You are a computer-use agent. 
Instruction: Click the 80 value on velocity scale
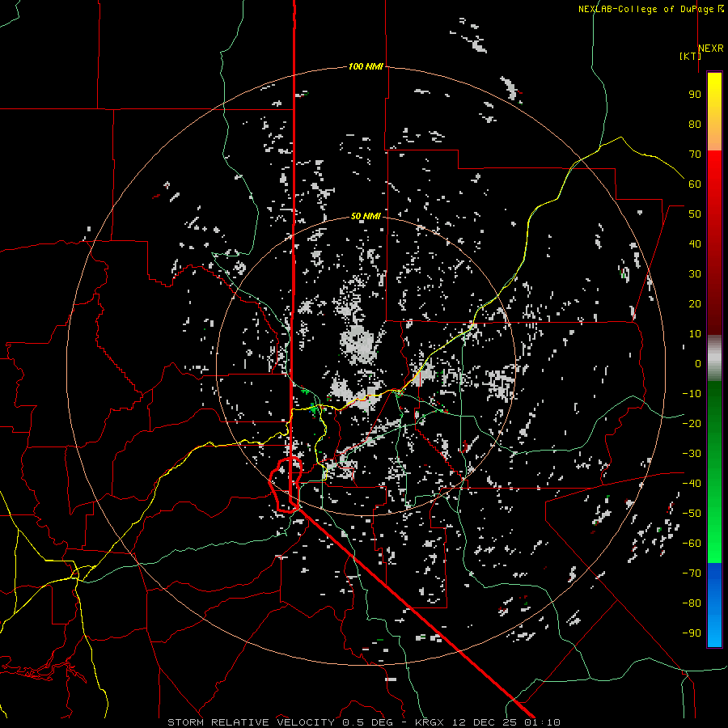pyautogui.click(x=695, y=125)
